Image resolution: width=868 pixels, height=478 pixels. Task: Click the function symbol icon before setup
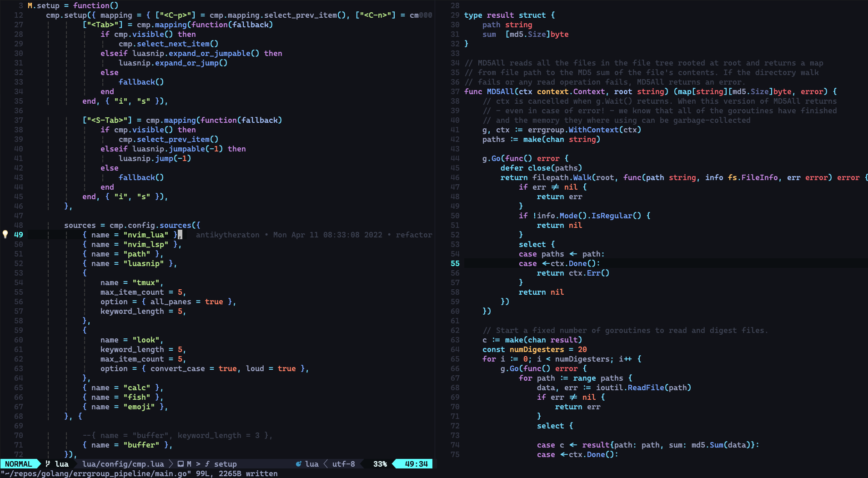coord(207,464)
